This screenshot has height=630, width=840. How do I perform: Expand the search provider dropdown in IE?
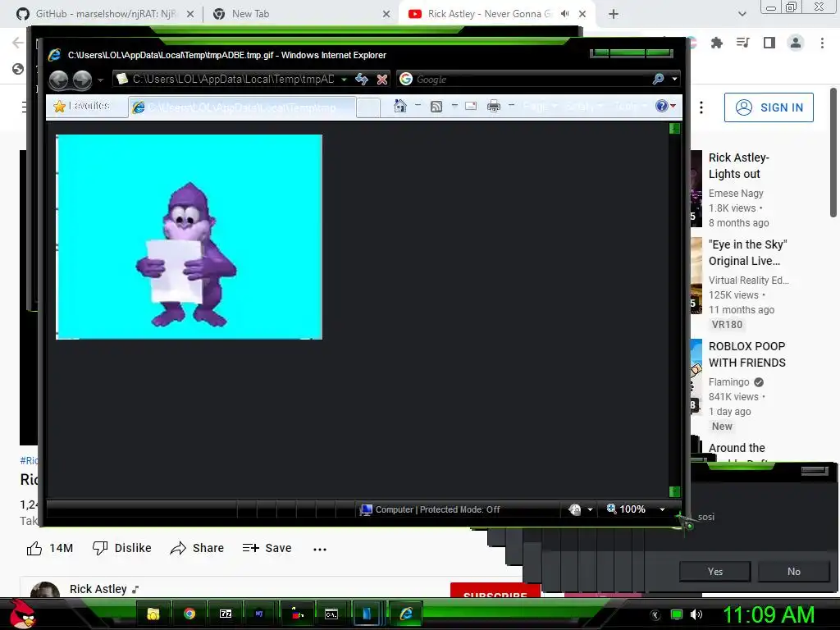pyautogui.click(x=674, y=80)
